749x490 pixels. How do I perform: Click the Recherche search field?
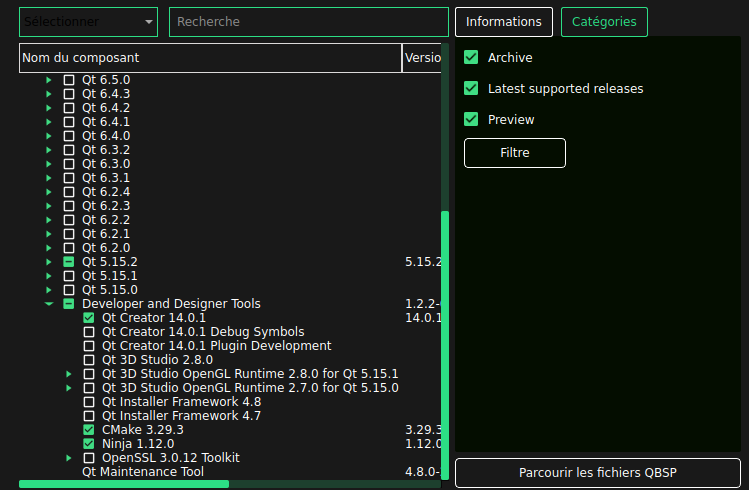tap(309, 22)
